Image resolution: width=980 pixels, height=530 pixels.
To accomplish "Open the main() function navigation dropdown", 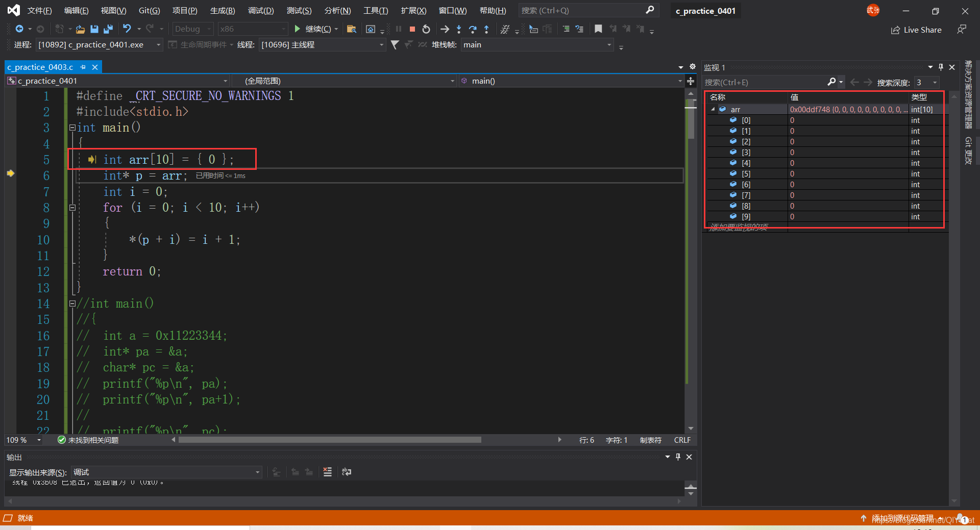I will pos(571,81).
